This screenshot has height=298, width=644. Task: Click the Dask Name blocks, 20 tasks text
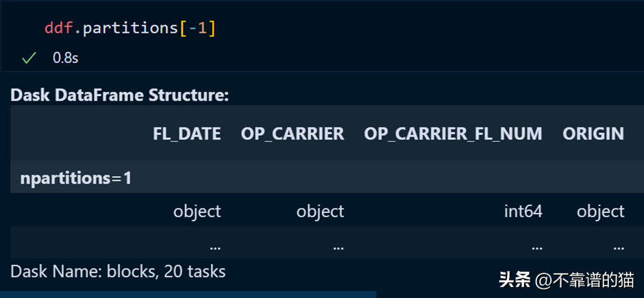coord(118,271)
